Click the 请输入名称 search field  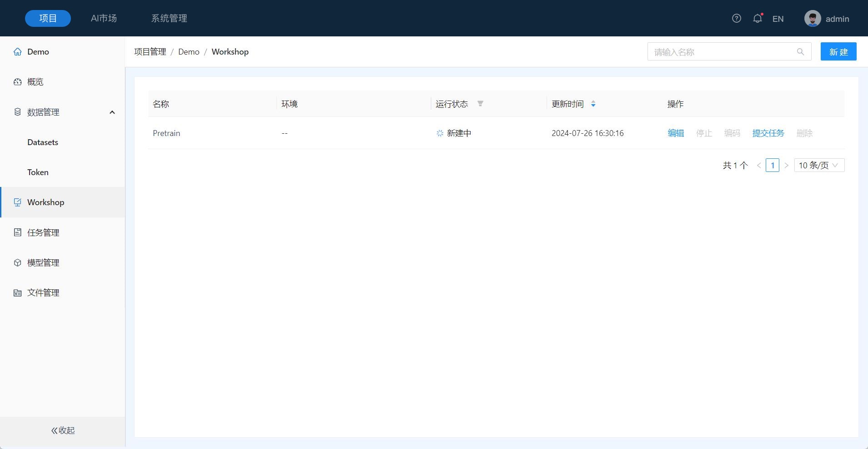coord(723,52)
